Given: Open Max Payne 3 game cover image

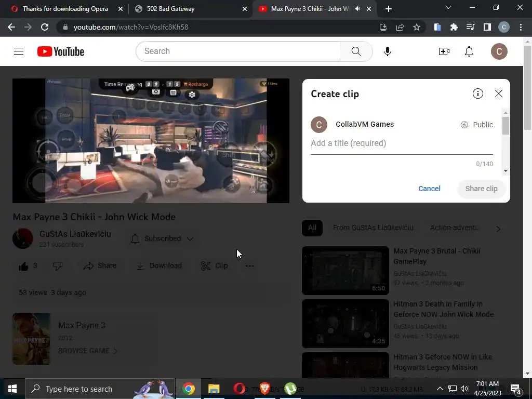Looking at the screenshot, I should point(31,339).
